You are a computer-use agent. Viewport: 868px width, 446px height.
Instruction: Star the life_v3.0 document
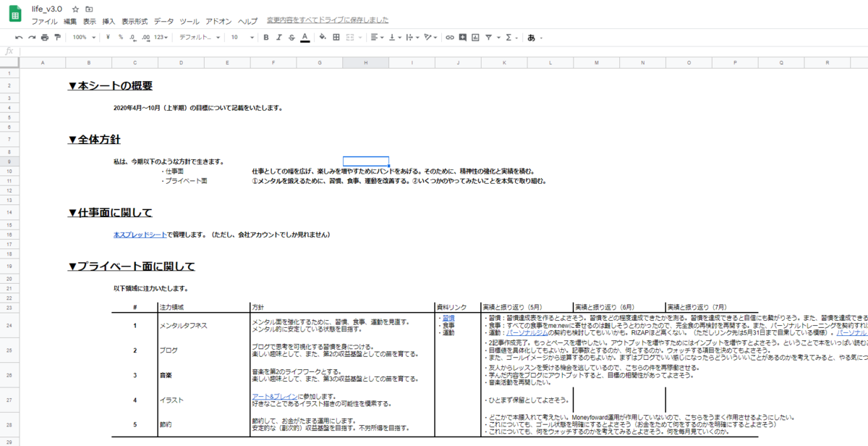[x=75, y=9]
